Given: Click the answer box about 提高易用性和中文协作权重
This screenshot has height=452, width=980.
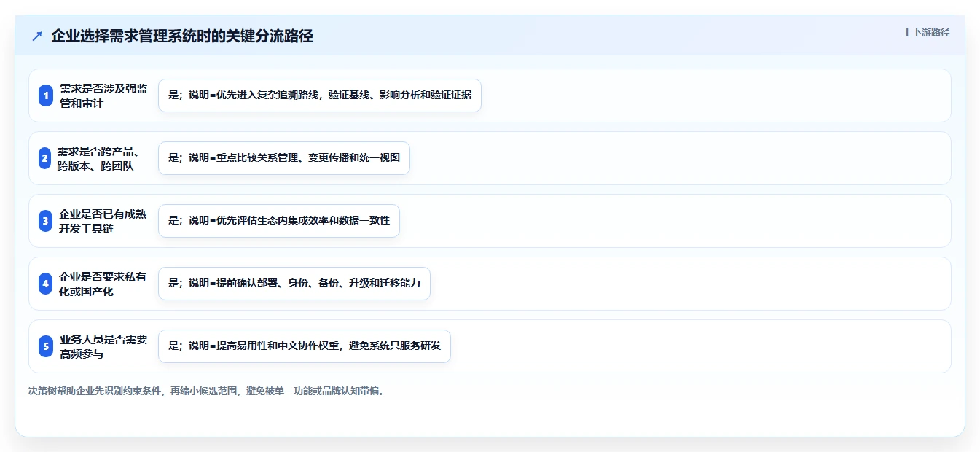Looking at the screenshot, I should pos(305,346).
